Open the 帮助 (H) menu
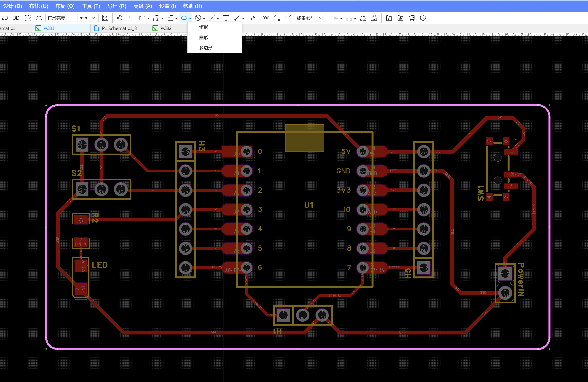This screenshot has height=382, width=588. coord(193,6)
